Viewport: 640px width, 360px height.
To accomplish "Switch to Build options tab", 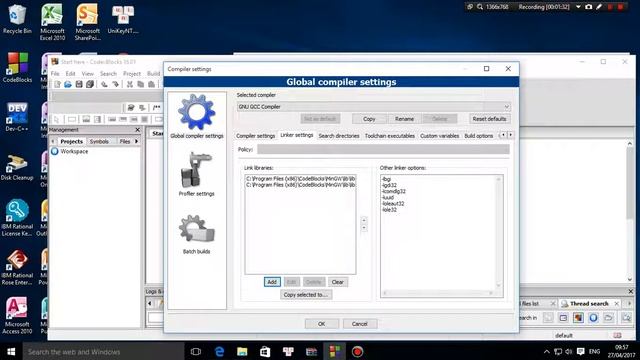I will pyautogui.click(x=479, y=136).
